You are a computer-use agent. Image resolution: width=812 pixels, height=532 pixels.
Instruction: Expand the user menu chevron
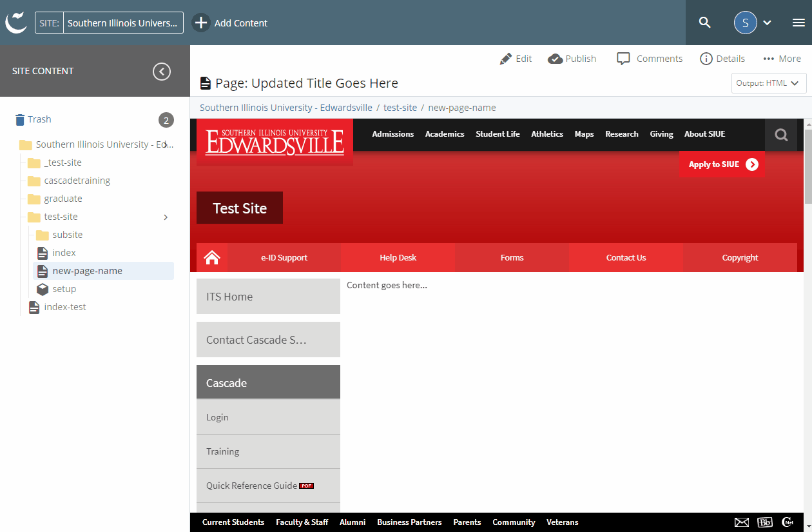coord(767,23)
